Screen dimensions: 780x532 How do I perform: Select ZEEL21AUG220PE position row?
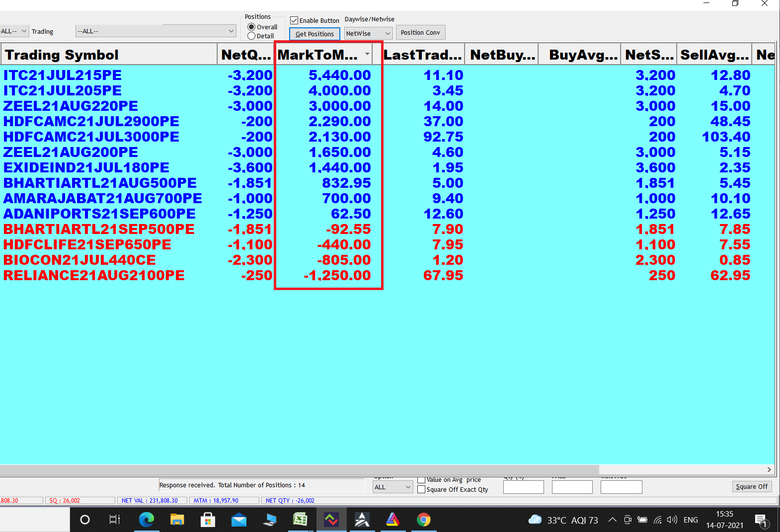click(x=388, y=106)
